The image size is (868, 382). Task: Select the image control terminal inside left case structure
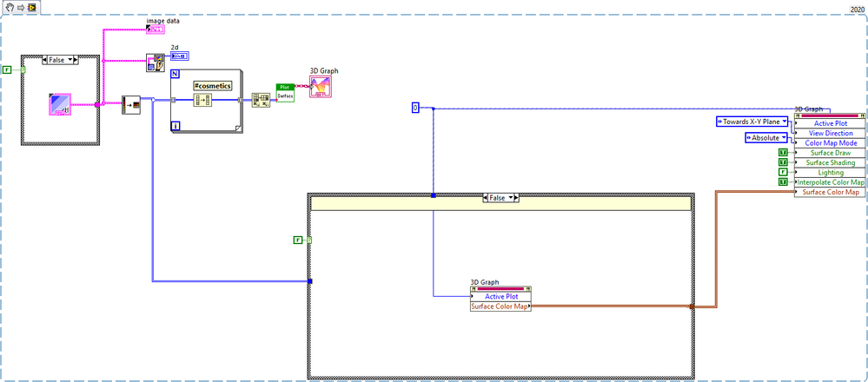[59, 104]
